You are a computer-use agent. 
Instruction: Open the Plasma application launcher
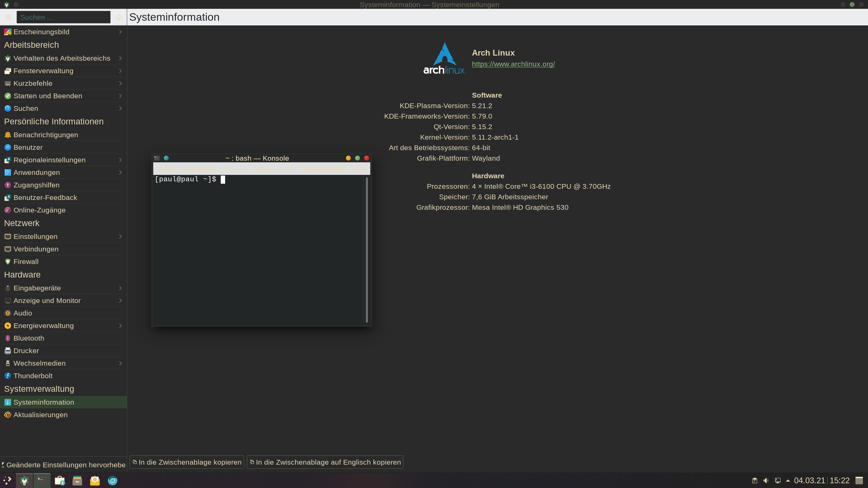(7, 481)
